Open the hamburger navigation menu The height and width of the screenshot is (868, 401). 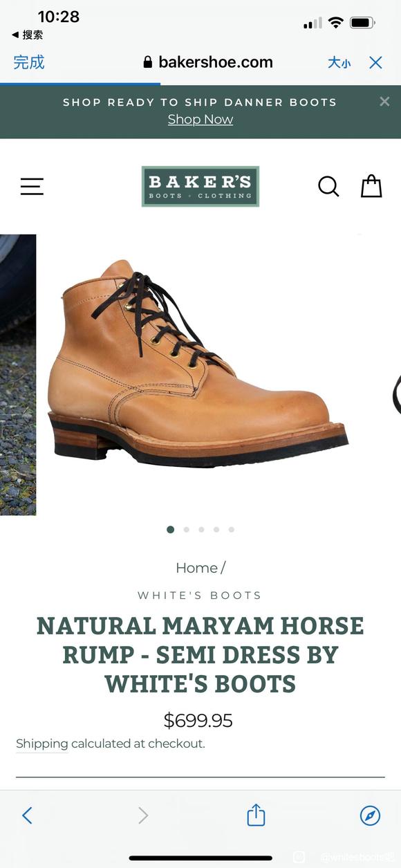(32, 186)
